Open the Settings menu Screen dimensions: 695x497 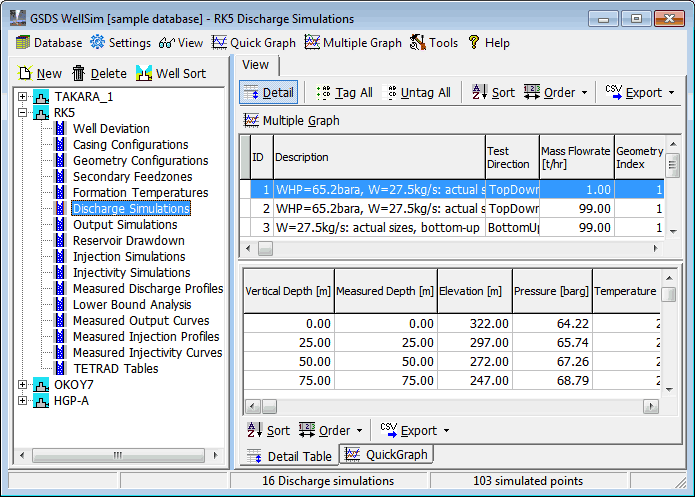(x=120, y=43)
